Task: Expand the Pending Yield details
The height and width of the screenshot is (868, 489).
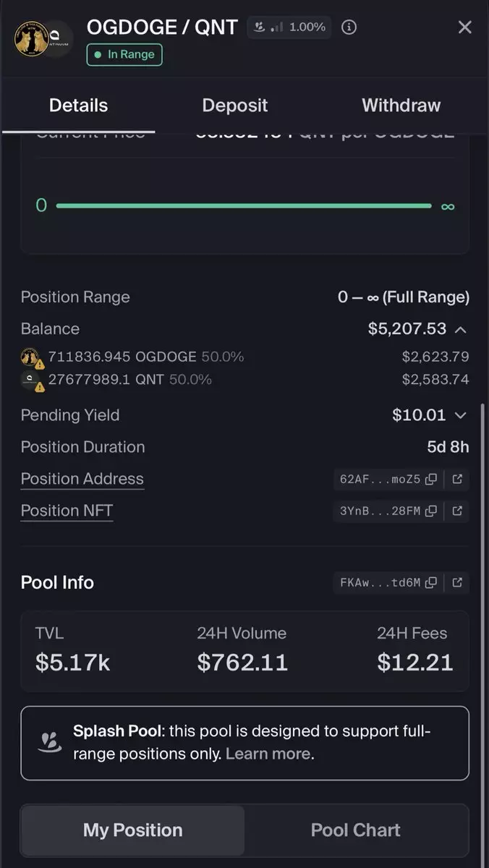Action: (460, 415)
